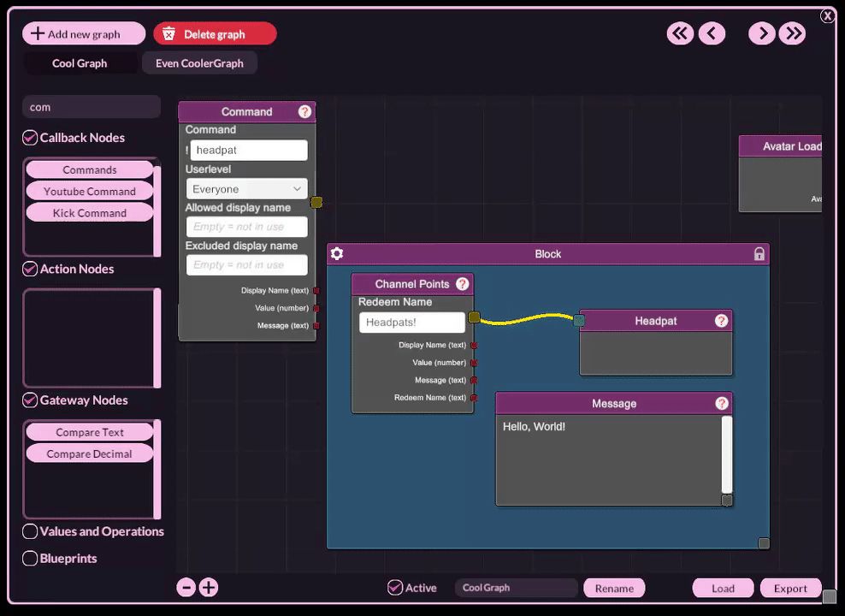Image resolution: width=845 pixels, height=616 pixels.
Task: Click Gateway Nodes list scrollbar
Action: 157,469
